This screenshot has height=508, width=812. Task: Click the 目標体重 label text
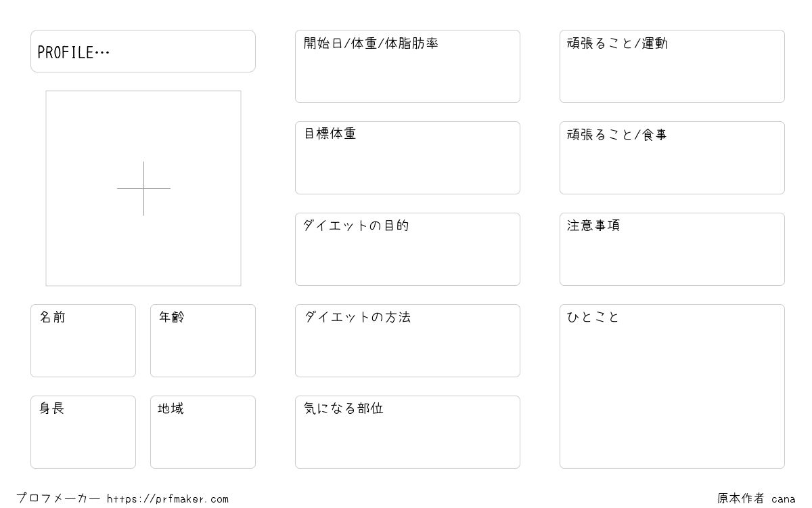pyautogui.click(x=330, y=134)
